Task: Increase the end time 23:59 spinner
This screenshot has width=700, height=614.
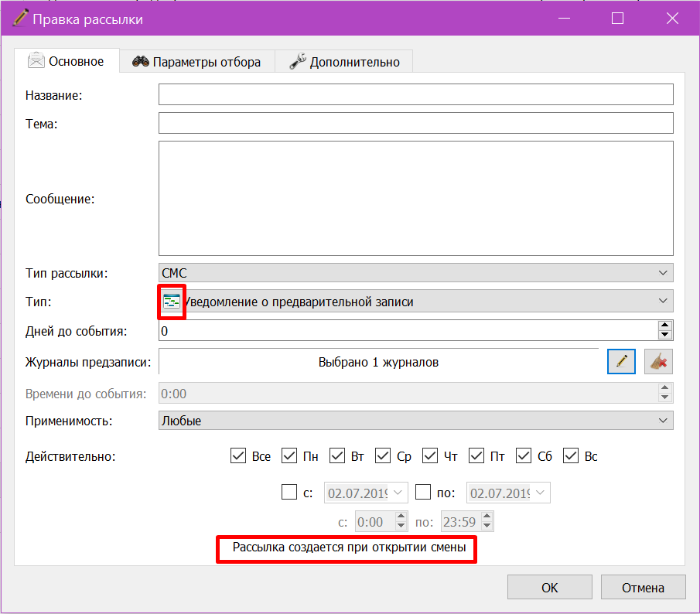Action: click(x=487, y=517)
